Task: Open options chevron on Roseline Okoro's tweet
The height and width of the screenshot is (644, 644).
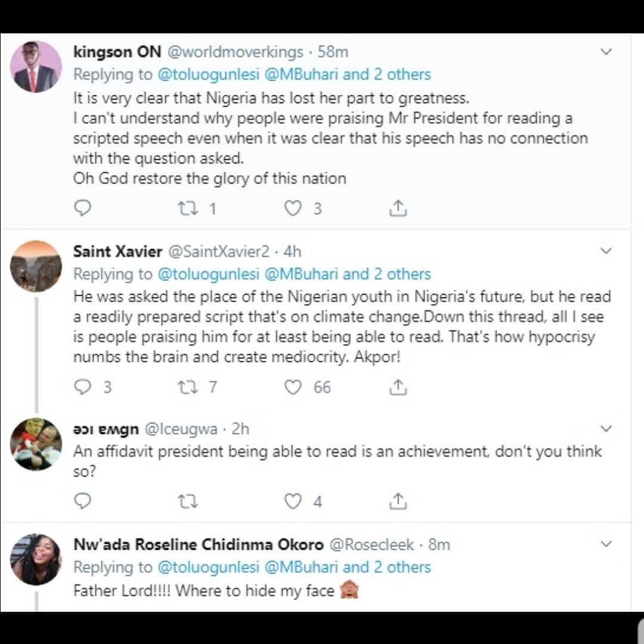Action: 606,544
